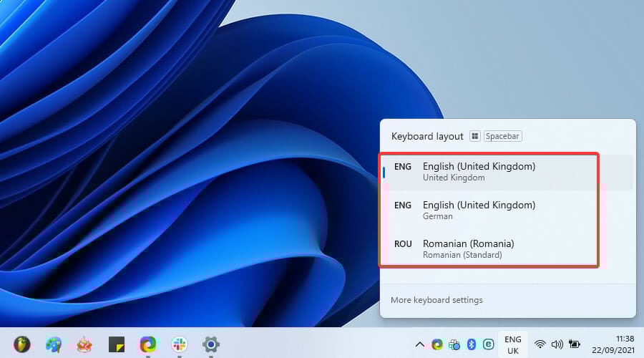
Task: Click the battery status icon
Action: [574, 344]
